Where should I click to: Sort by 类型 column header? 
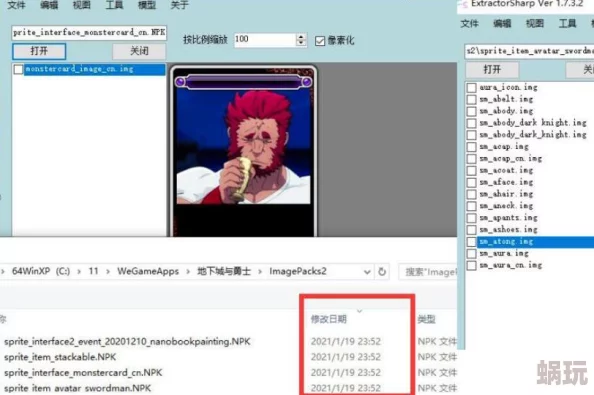pos(427,319)
